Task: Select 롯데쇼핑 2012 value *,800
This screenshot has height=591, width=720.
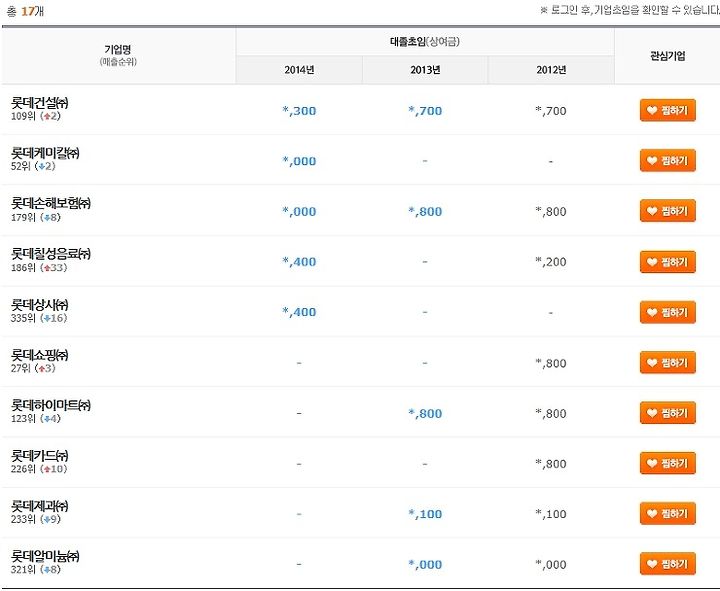Action: pos(551,363)
